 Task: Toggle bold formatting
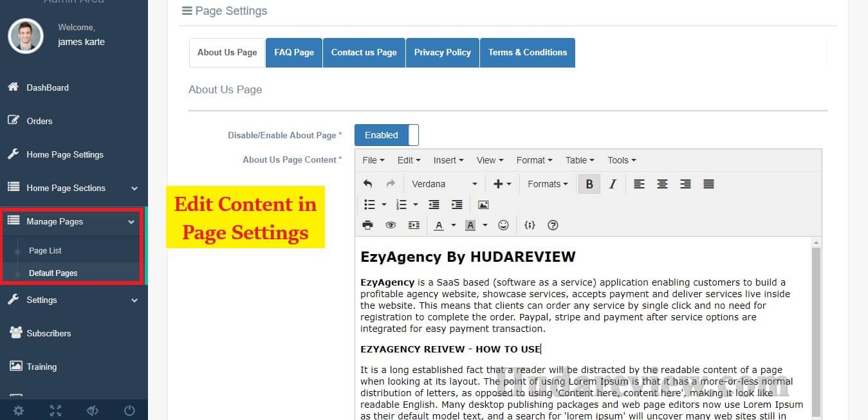tap(589, 184)
